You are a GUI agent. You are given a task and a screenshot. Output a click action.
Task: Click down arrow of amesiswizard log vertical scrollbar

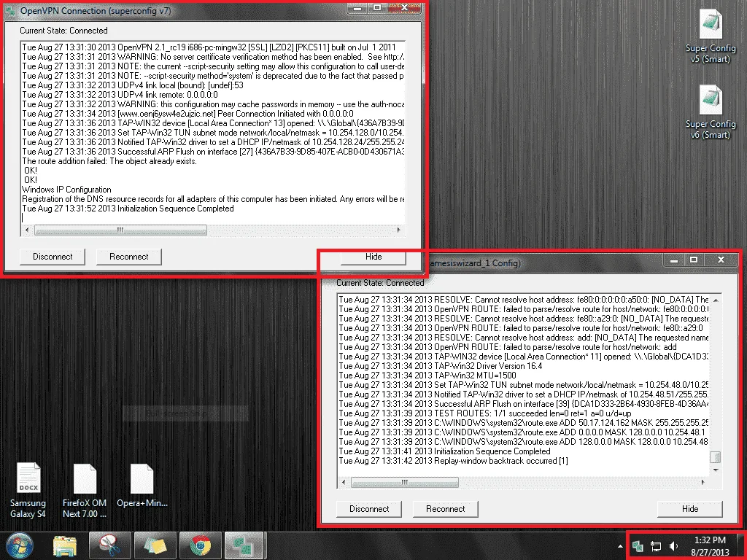click(715, 470)
